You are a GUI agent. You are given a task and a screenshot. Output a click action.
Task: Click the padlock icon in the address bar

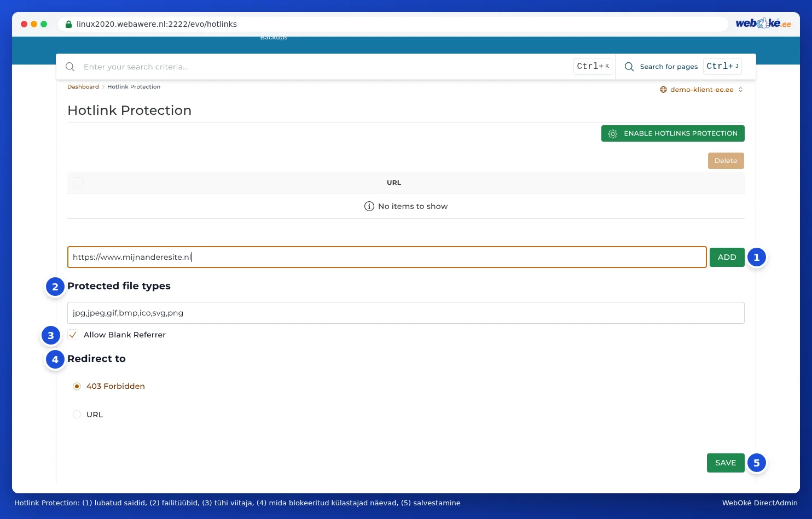(68, 24)
